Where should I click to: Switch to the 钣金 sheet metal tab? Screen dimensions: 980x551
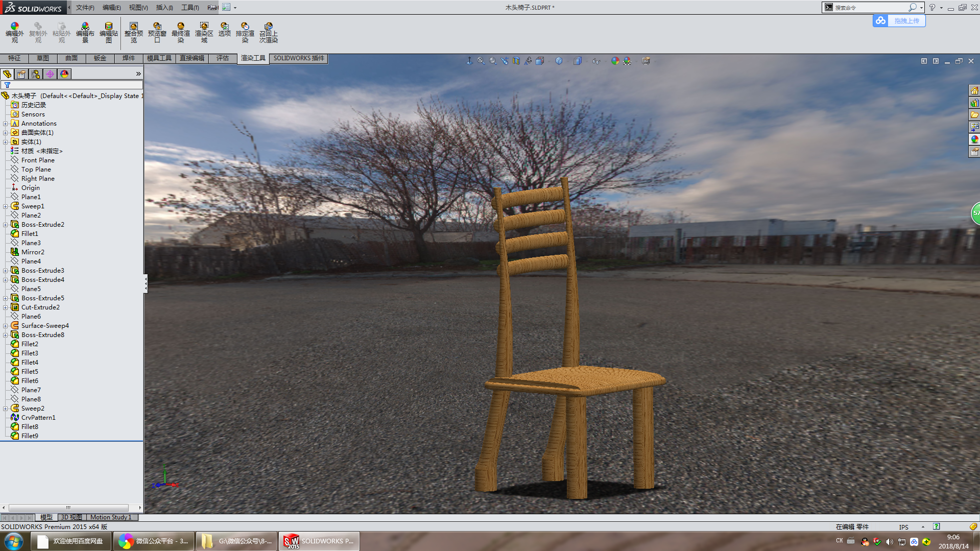point(100,58)
